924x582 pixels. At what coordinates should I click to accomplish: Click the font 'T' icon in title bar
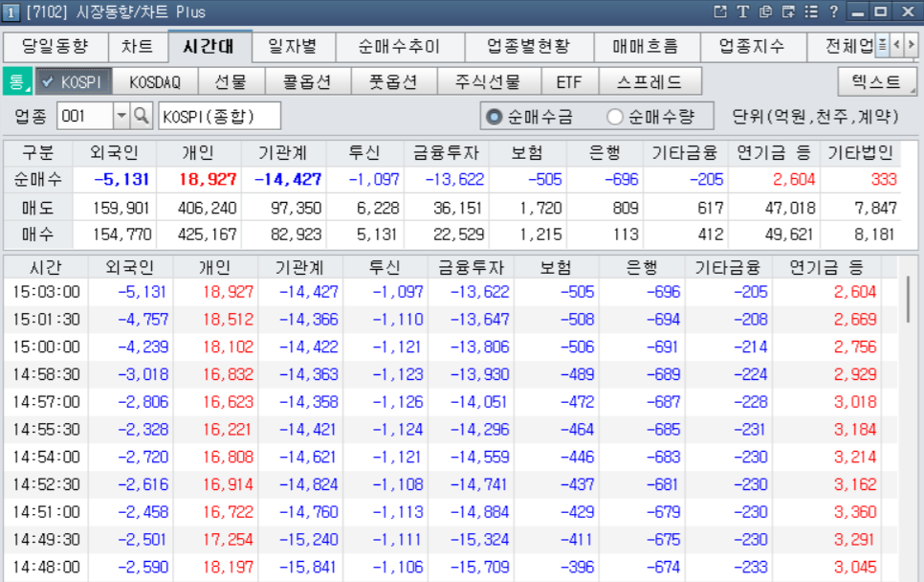(x=743, y=12)
